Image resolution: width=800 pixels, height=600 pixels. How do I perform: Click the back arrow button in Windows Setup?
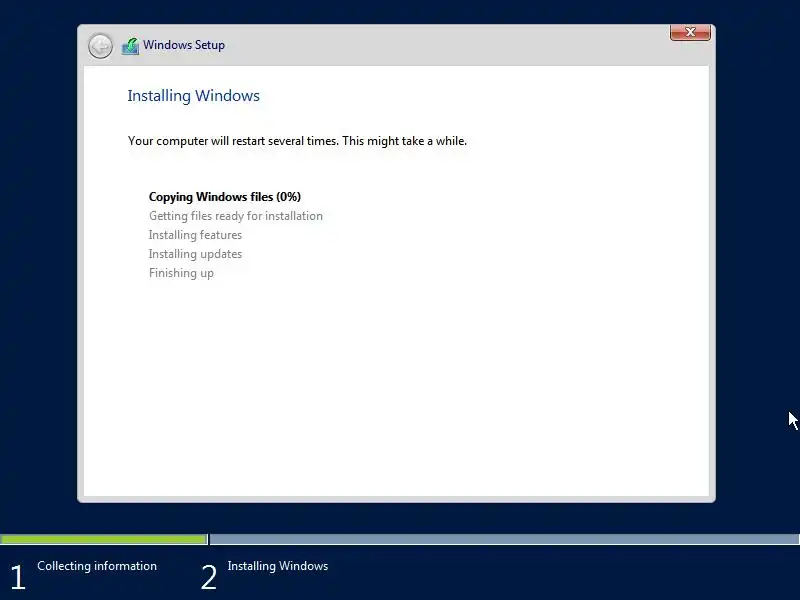(100, 46)
